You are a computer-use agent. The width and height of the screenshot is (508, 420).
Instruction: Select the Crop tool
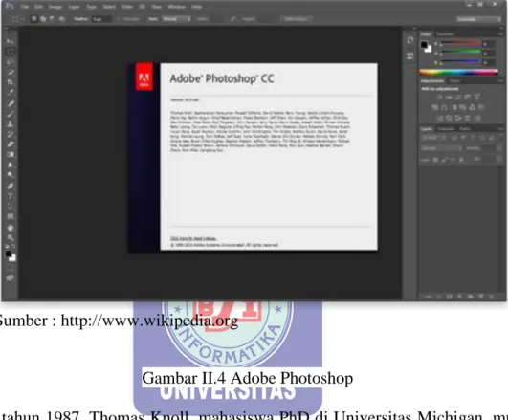point(10,82)
